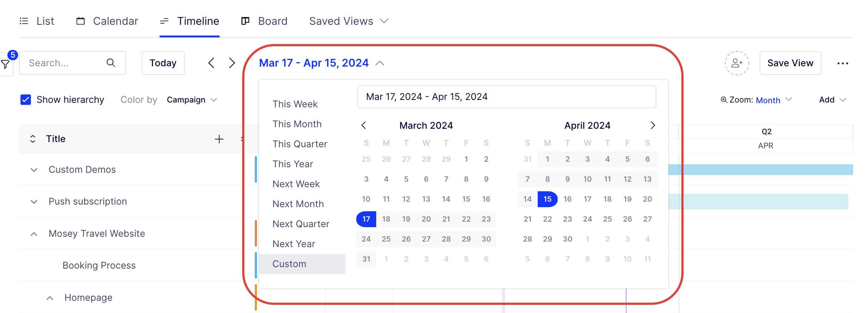Open the Zoom Month dropdown
Screen dimensions: 868x313
click(x=774, y=100)
